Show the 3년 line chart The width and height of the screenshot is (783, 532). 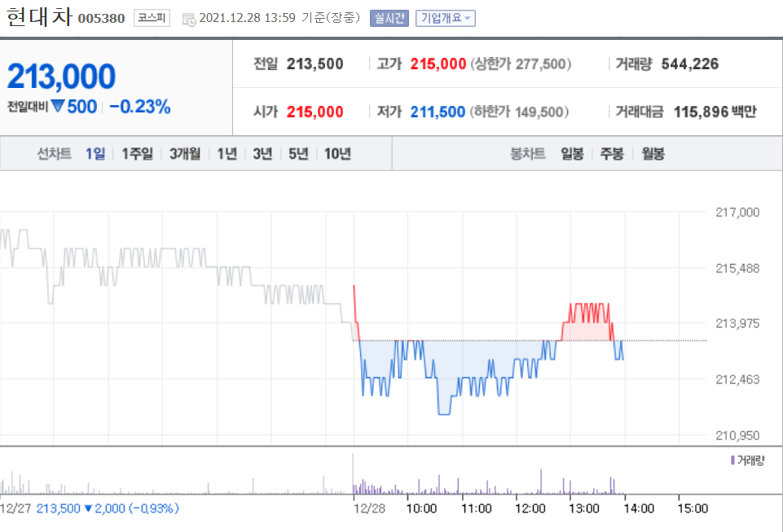(x=262, y=154)
